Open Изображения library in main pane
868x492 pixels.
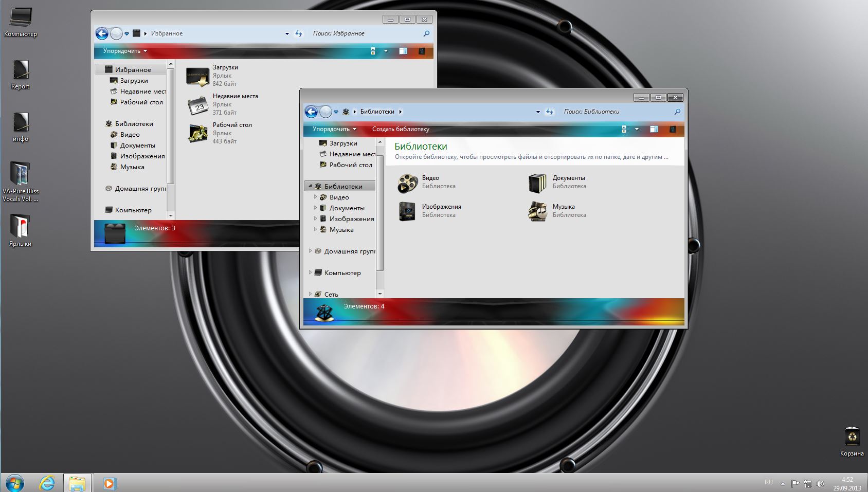tap(430, 211)
